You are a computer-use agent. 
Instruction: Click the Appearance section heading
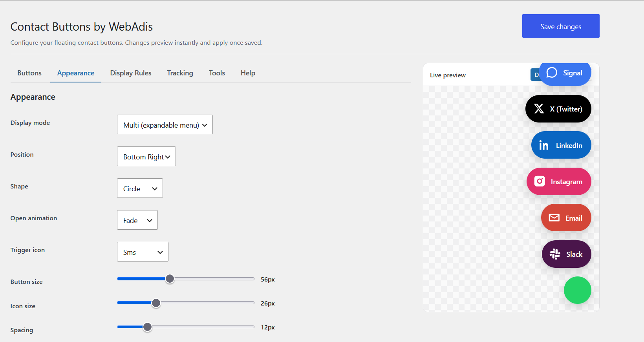pyautogui.click(x=33, y=97)
